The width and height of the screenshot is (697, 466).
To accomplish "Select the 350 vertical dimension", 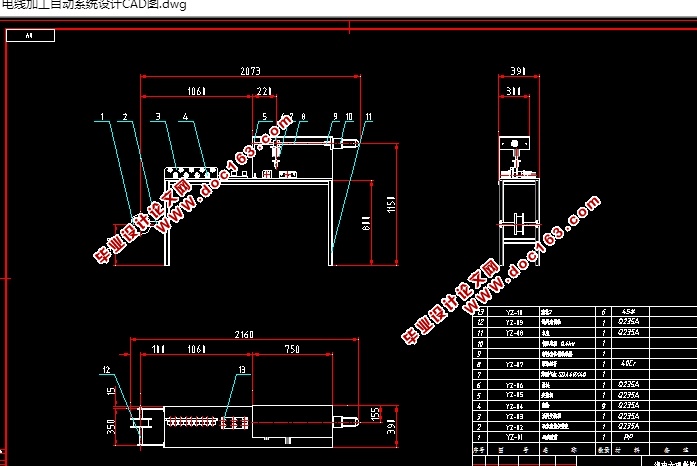I will coord(111,426).
